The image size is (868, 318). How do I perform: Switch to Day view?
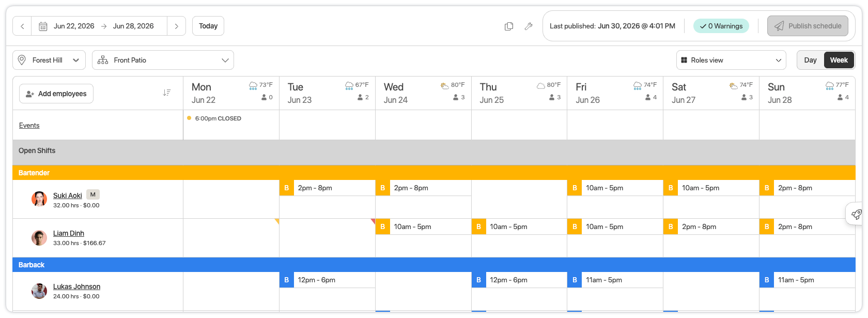(x=810, y=60)
